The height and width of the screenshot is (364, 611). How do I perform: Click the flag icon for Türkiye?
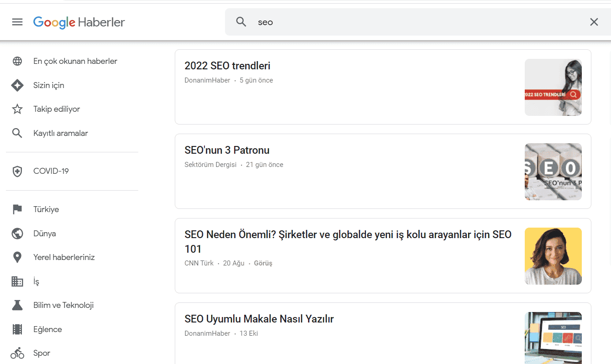coord(17,209)
